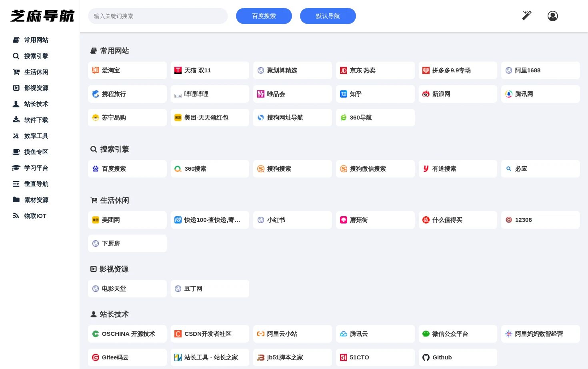The image size is (588, 369).
Task: Open the 豆丁网 link
Action: click(x=210, y=289)
